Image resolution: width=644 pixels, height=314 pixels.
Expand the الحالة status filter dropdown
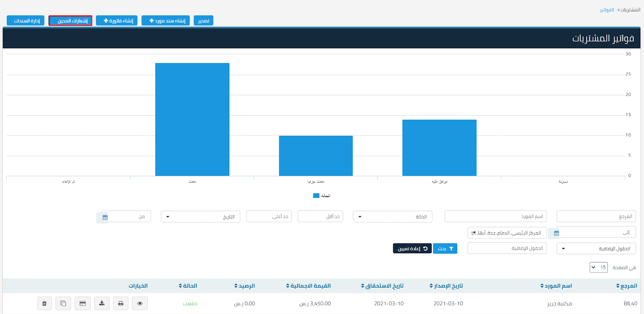pos(392,217)
